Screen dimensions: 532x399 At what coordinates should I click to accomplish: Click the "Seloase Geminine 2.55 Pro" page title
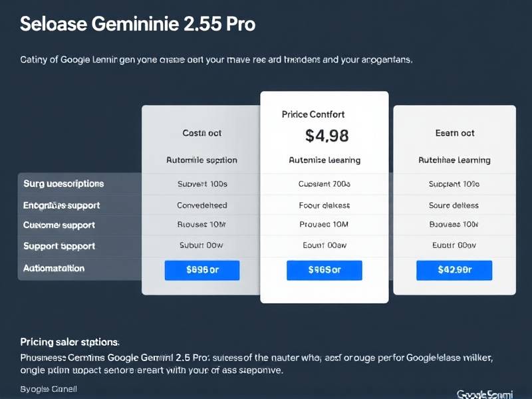[x=138, y=24]
